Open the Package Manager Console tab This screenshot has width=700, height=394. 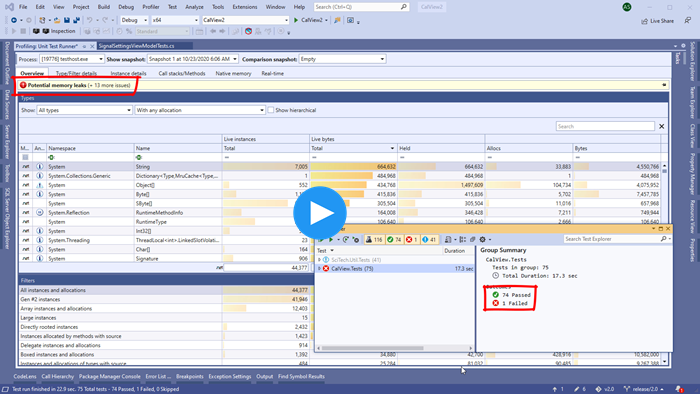(109, 377)
